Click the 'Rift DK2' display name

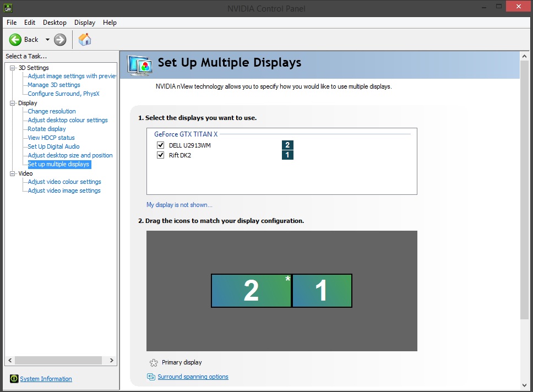point(180,155)
